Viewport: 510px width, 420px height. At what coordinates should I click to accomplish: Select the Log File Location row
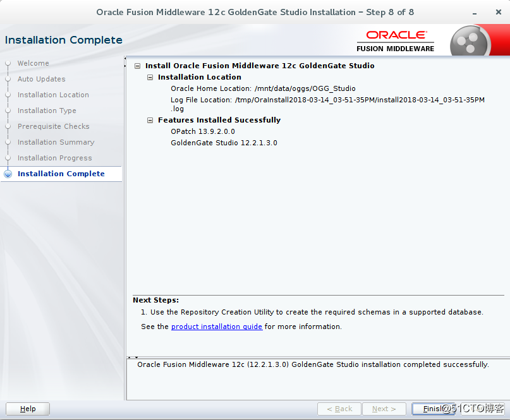[x=327, y=104]
